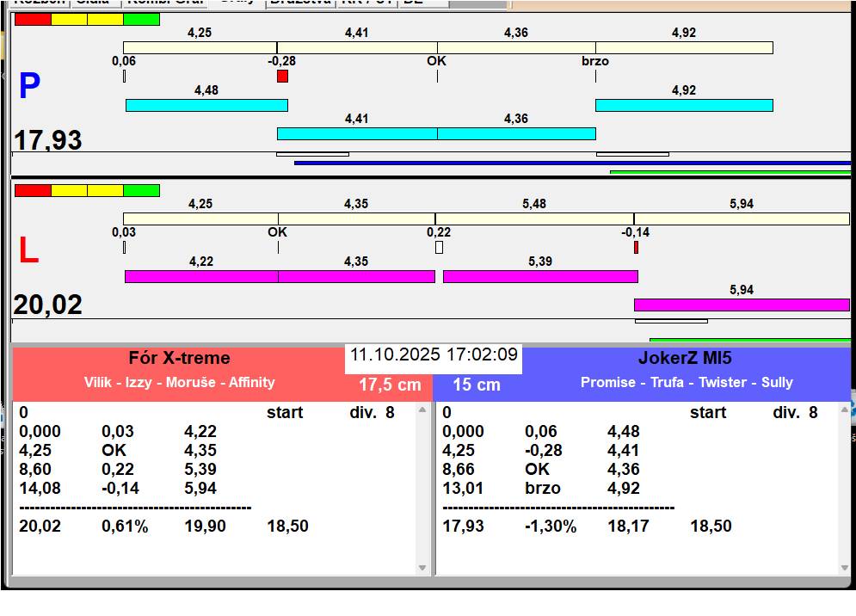856x616 pixels.
Task: Select the right list row with brzo and 4,92
Action: point(541,488)
